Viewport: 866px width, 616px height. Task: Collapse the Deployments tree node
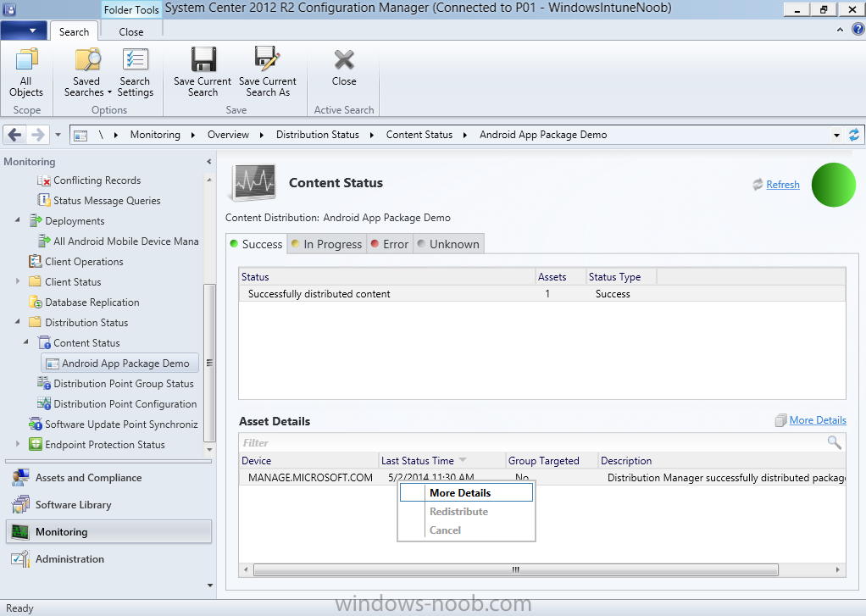click(18, 220)
